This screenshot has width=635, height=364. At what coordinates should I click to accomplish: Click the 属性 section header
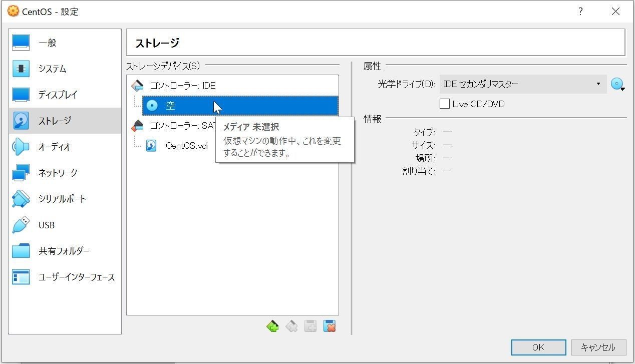pos(372,66)
